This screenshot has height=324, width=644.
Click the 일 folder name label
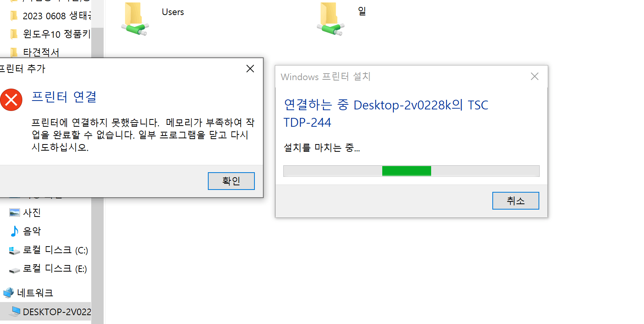point(362,11)
